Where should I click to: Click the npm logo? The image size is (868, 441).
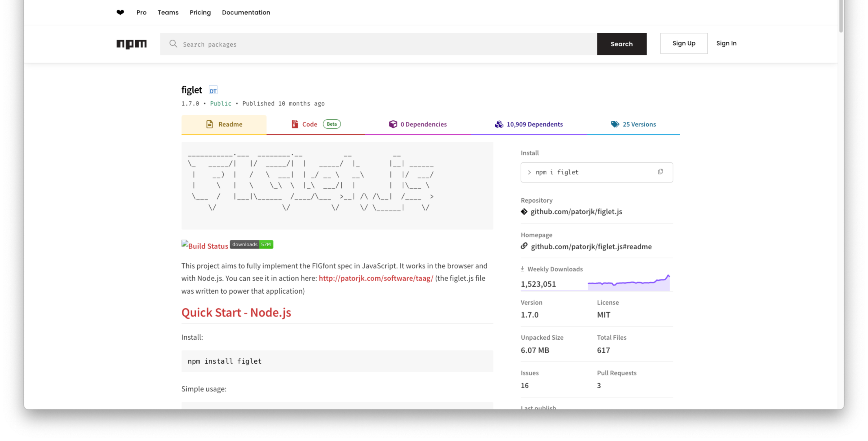click(131, 44)
